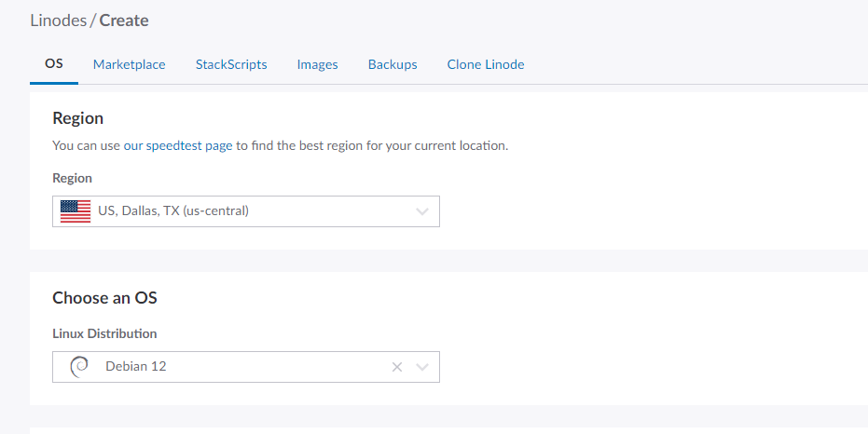Viewport: 868px width, 434px height.
Task: Navigate to Linodes via breadcrumb
Action: (x=58, y=20)
